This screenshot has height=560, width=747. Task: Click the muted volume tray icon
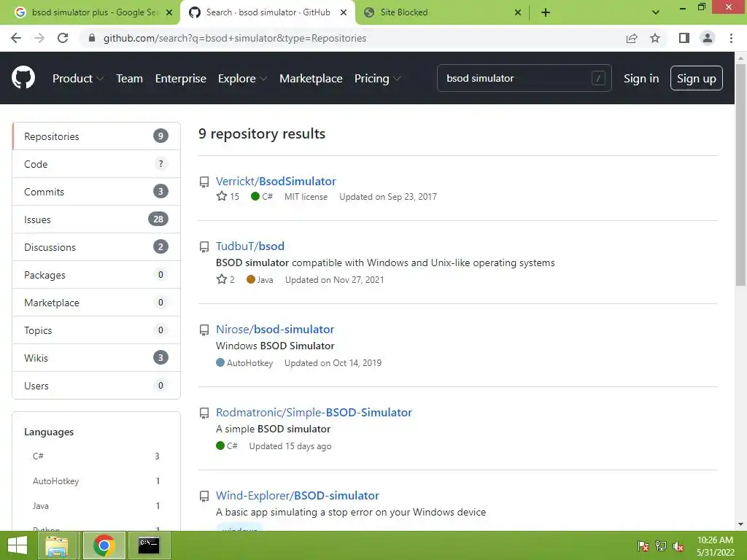click(678, 546)
